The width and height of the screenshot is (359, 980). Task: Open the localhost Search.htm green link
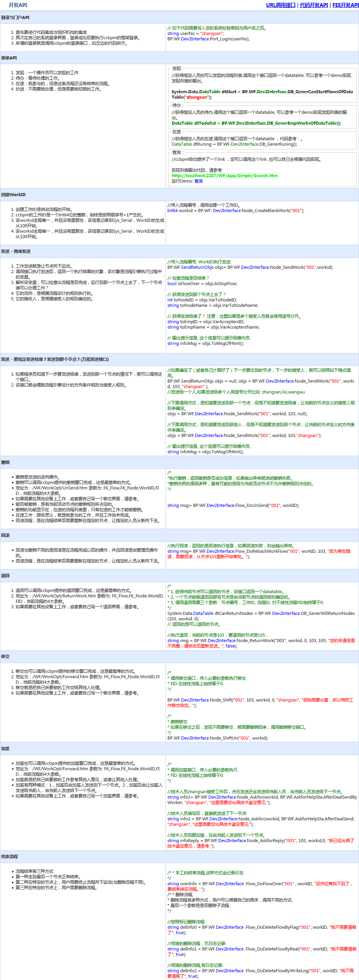click(x=225, y=176)
